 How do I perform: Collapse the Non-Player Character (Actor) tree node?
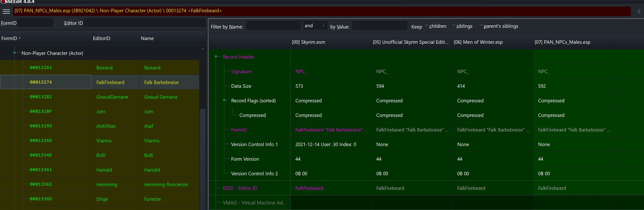(x=15, y=53)
